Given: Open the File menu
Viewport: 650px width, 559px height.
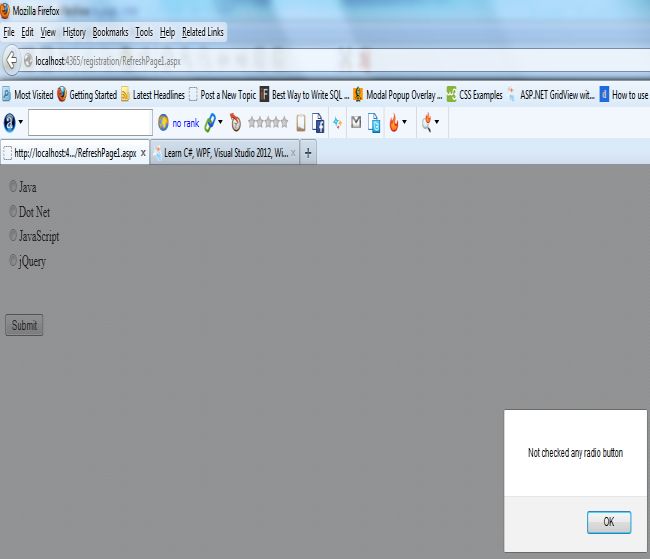Looking at the screenshot, I should (9, 32).
